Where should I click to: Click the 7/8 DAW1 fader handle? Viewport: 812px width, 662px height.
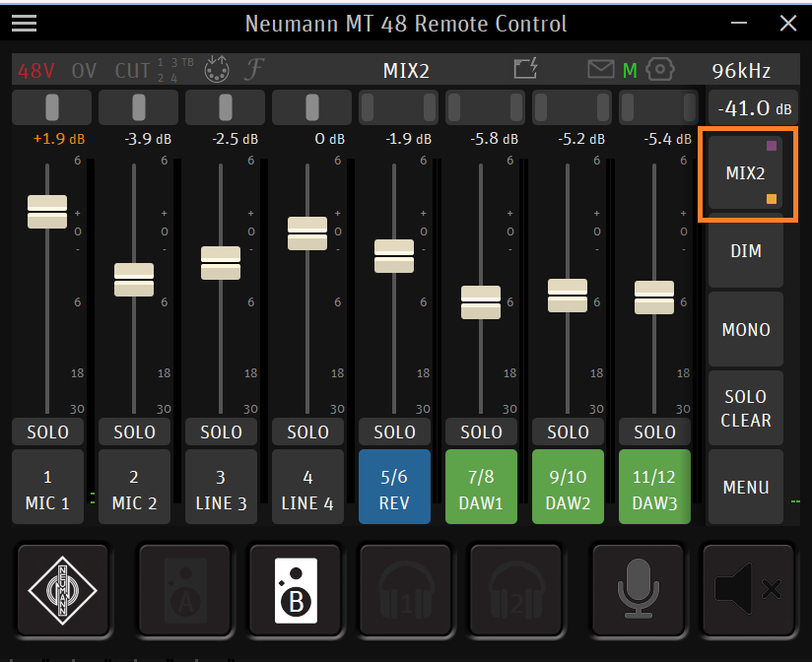[x=481, y=302]
